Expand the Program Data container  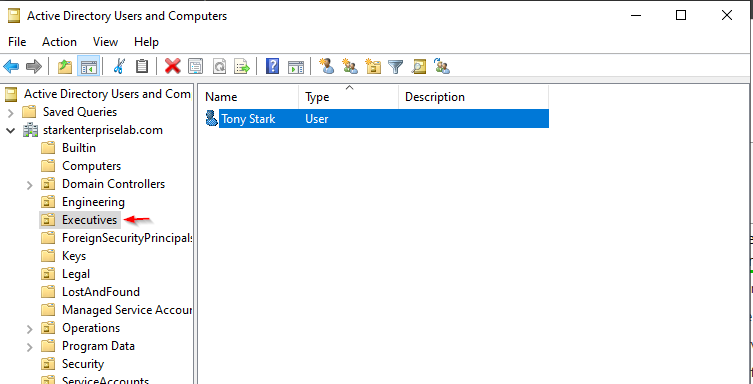pyautogui.click(x=30, y=347)
